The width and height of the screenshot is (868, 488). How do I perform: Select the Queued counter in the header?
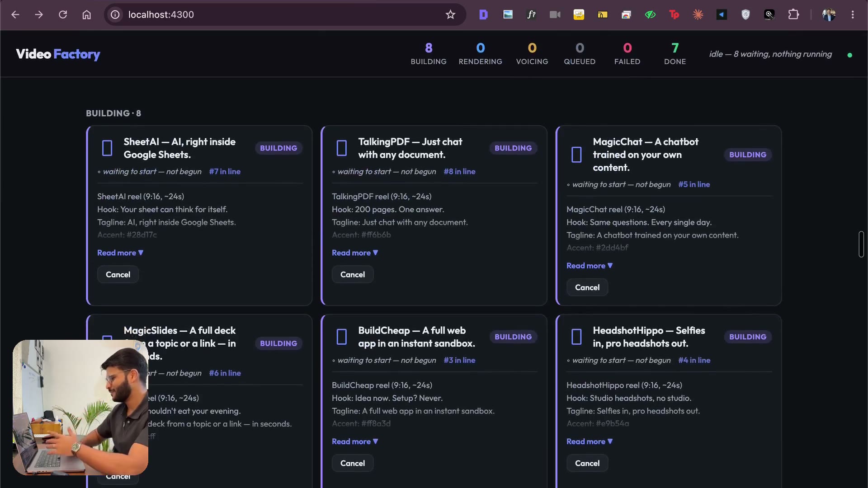[580, 54]
